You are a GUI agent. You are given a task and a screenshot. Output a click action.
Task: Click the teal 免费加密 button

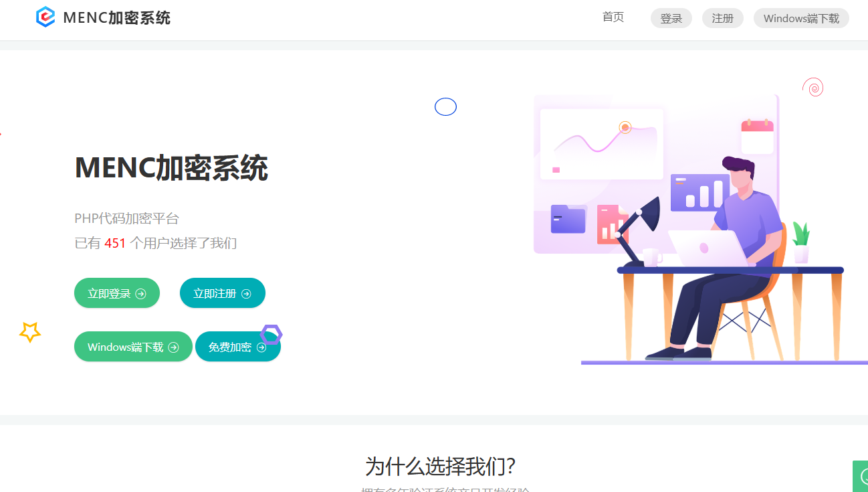coord(238,347)
